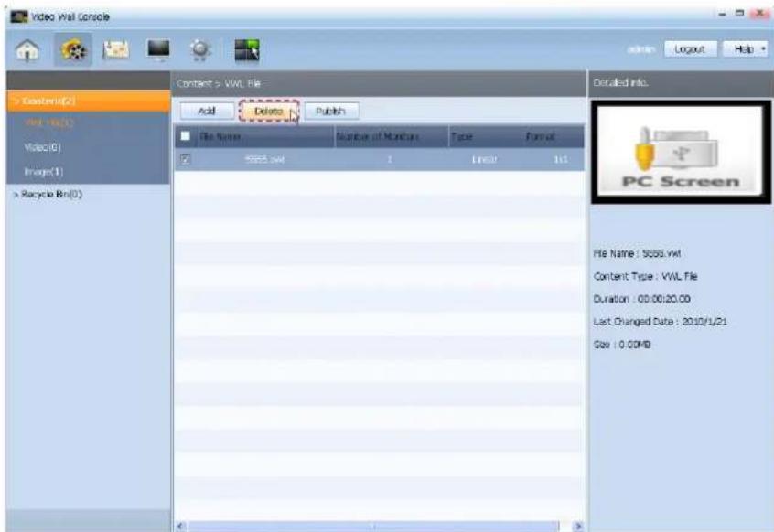Select VWL File under Content
The image size is (774, 532).
click(x=48, y=122)
